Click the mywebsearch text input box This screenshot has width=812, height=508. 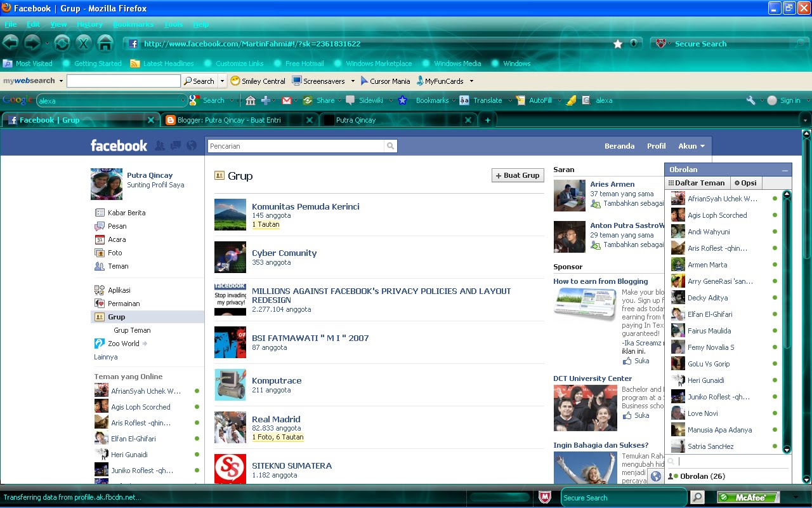click(124, 81)
